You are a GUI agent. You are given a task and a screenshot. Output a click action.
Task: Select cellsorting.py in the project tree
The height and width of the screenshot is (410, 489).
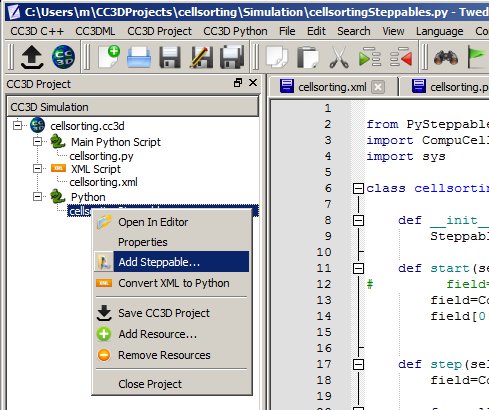click(101, 156)
